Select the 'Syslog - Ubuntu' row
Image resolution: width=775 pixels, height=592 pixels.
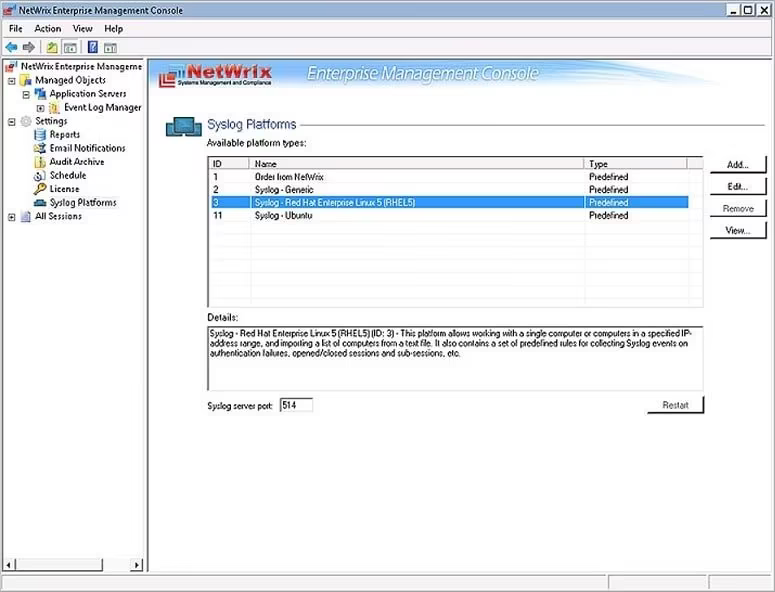pos(449,215)
